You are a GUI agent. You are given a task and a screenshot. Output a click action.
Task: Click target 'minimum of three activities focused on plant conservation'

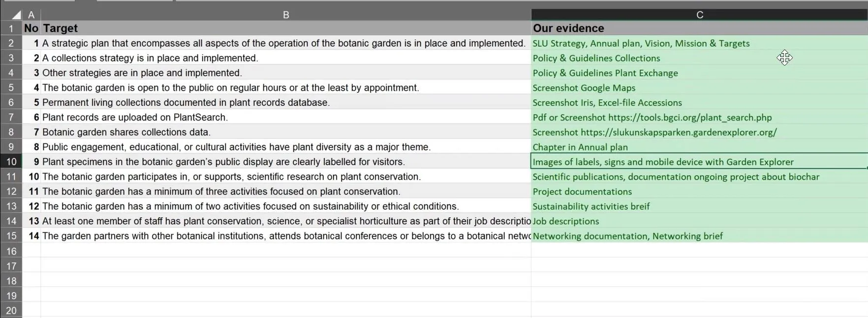pos(286,191)
